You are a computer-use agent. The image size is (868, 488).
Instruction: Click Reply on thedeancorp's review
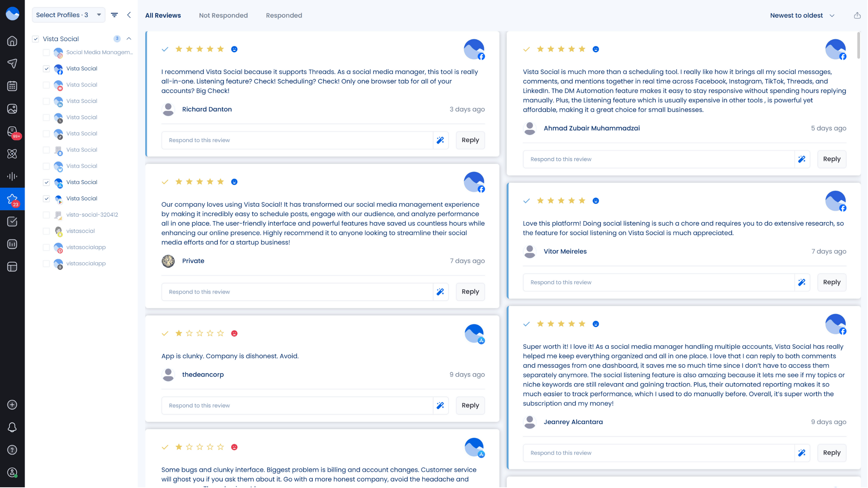(x=471, y=405)
